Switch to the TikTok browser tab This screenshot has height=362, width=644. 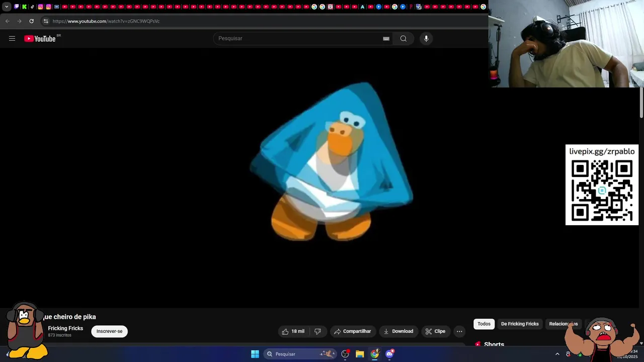tap(32, 7)
